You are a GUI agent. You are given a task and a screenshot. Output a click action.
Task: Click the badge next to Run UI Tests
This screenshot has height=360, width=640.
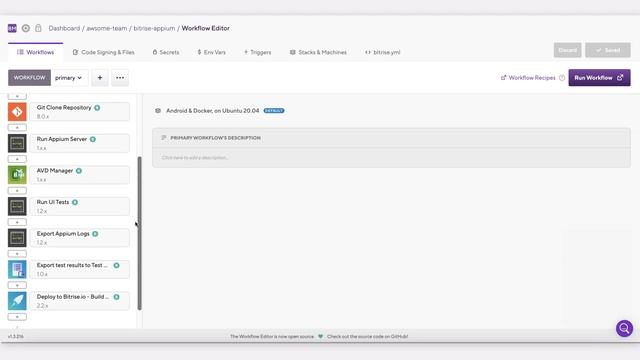click(x=75, y=202)
